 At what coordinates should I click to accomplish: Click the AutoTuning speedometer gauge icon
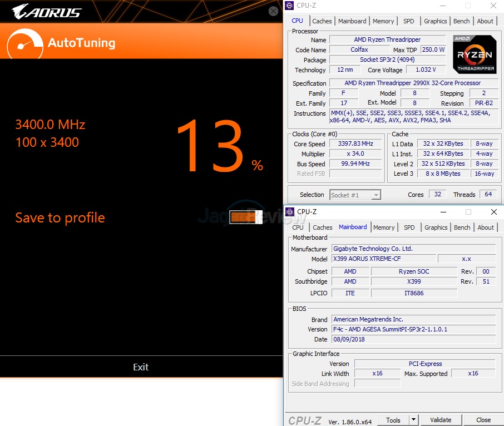click(x=24, y=42)
